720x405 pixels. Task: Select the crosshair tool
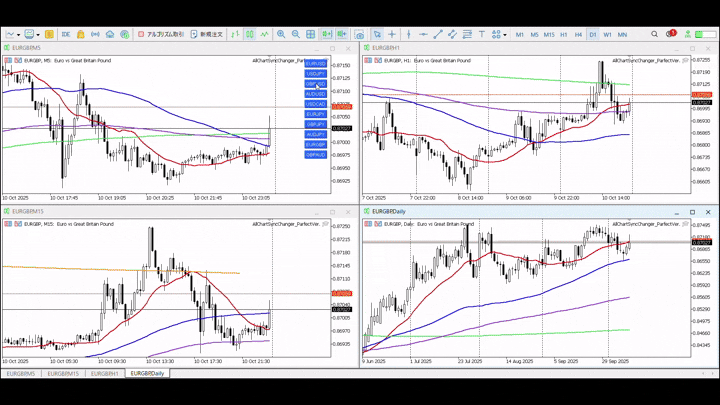pyautogui.click(x=392, y=34)
